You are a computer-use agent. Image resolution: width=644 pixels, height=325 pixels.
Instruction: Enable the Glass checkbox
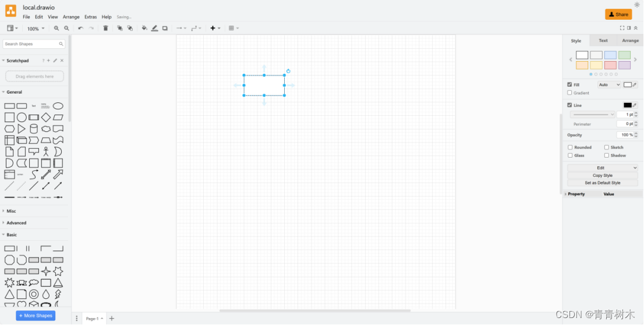coord(570,155)
